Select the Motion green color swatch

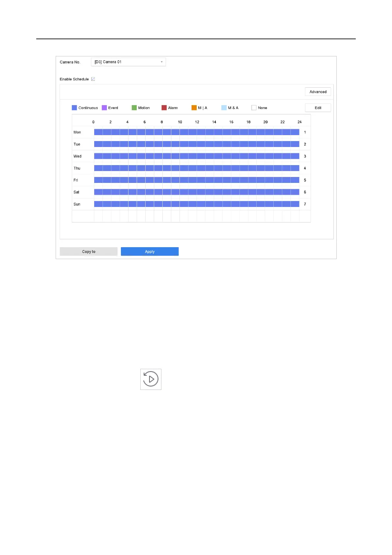coord(134,108)
